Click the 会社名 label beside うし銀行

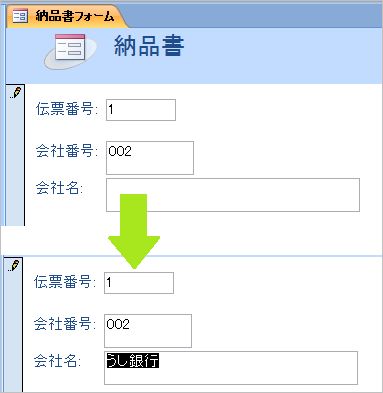coord(57,361)
